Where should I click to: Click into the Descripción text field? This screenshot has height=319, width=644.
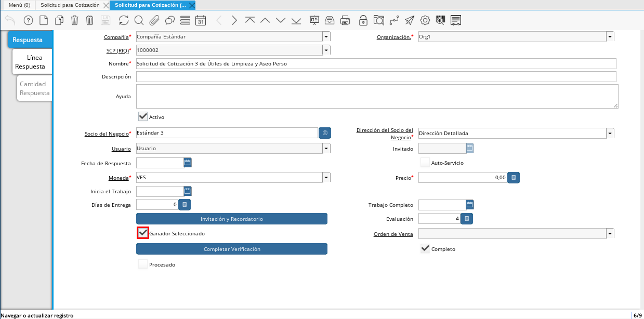[376, 77]
